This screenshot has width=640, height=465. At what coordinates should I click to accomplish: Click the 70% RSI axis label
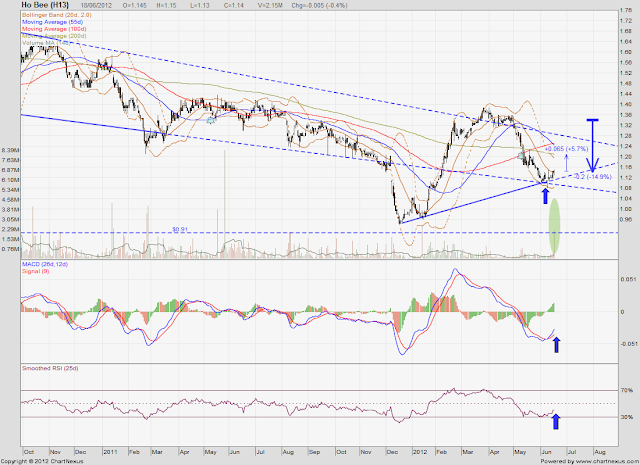(x=627, y=391)
